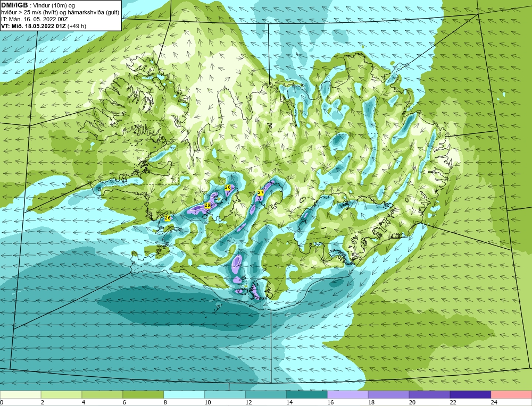The width and height of the screenshot is (532, 406).
Task: Click the violet 20–22 legend swatch
Action: point(429,394)
